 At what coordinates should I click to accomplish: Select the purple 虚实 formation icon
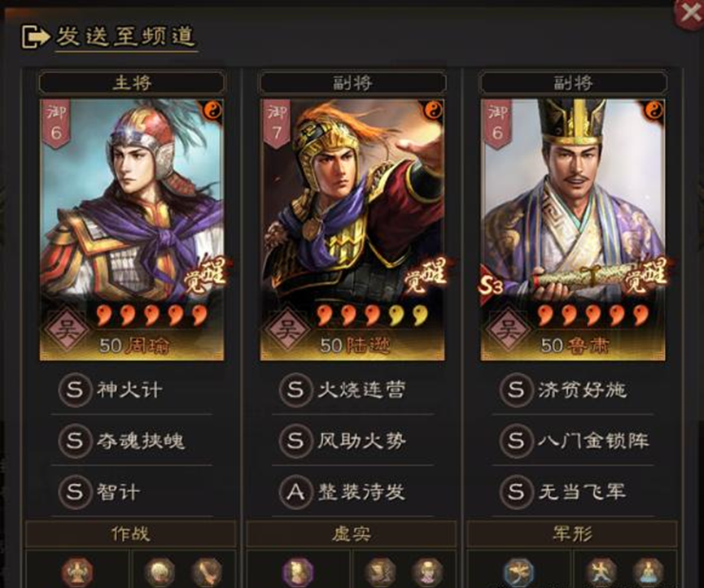(x=298, y=572)
